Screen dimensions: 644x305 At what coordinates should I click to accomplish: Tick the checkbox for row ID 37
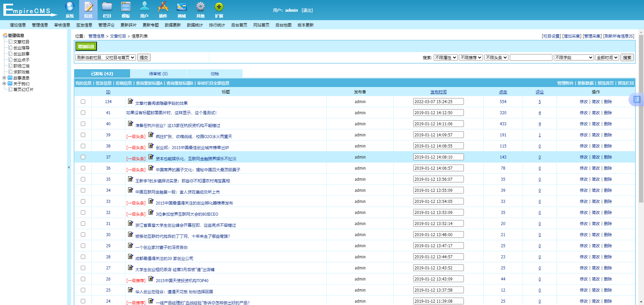83,157
